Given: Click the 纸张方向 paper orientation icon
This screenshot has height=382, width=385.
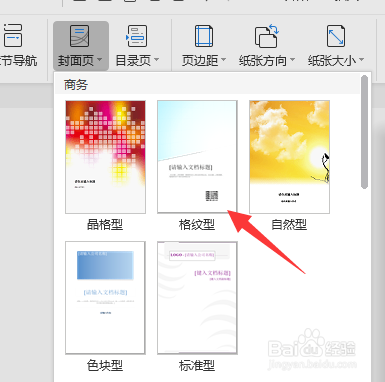Looking at the screenshot, I should [267, 36].
